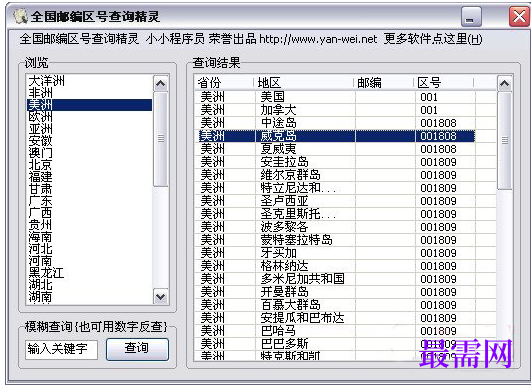
Task: Click browse list scroll-down arrow
Action: coord(161,297)
